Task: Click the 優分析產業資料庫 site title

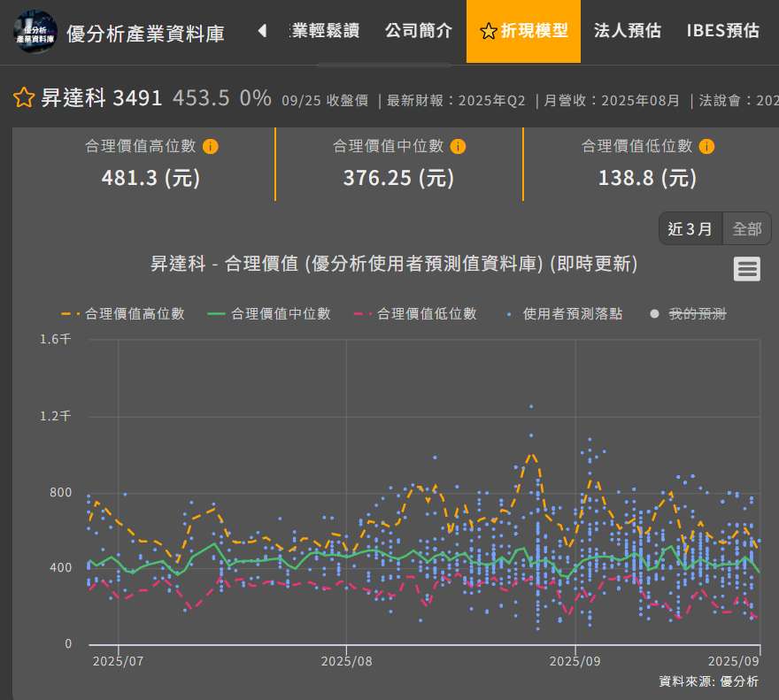Action: click(x=145, y=34)
